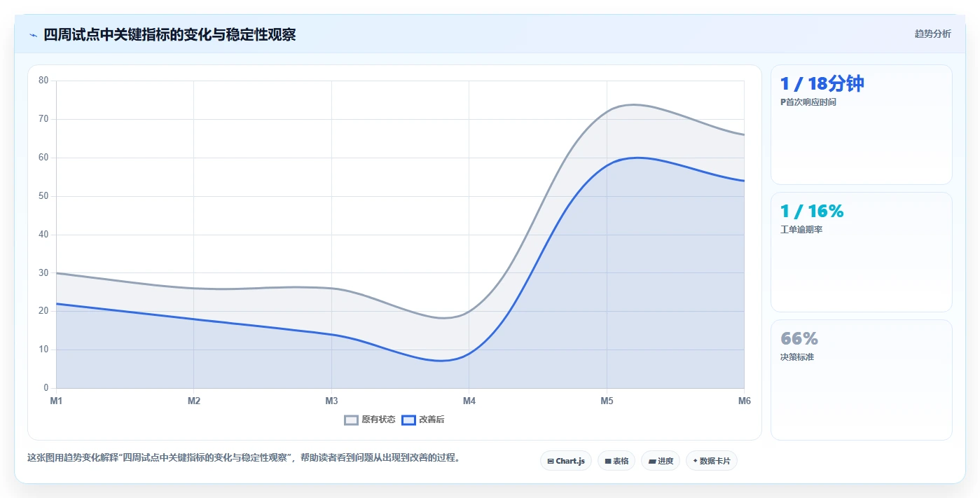Select the 进度 chip
The image size is (980, 498).
click(x=661, y=461)
